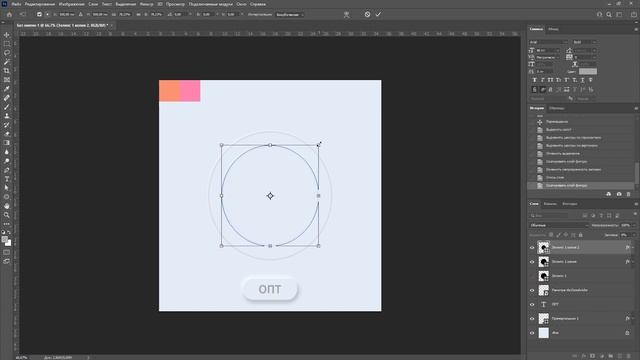Image resolution: width=640 pixels, height=360 pixels.
Task: Delete current state in History panel
Action: coord(628,194)
